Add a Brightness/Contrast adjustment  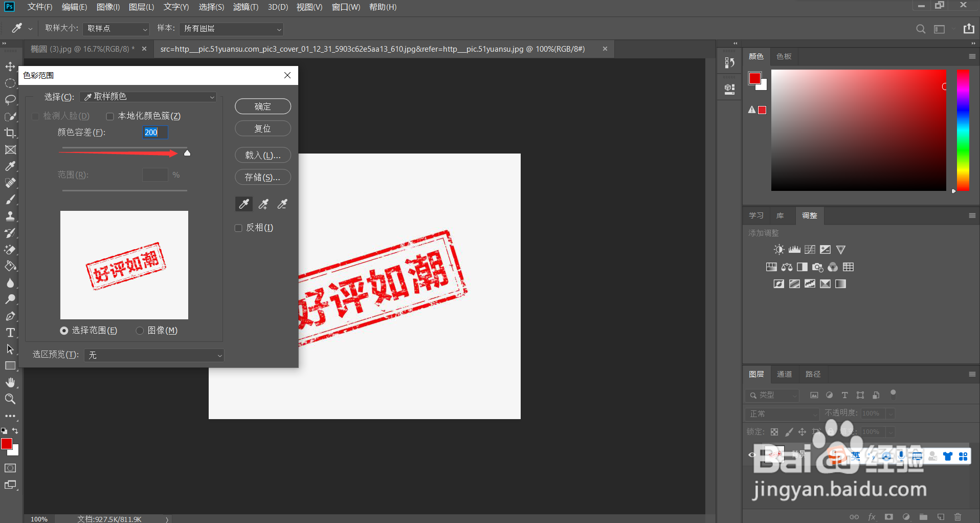[x=779, y=250]
